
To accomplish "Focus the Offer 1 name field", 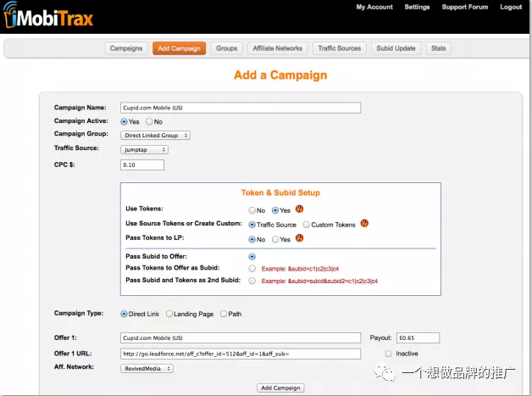I will (x=241, y=338).
